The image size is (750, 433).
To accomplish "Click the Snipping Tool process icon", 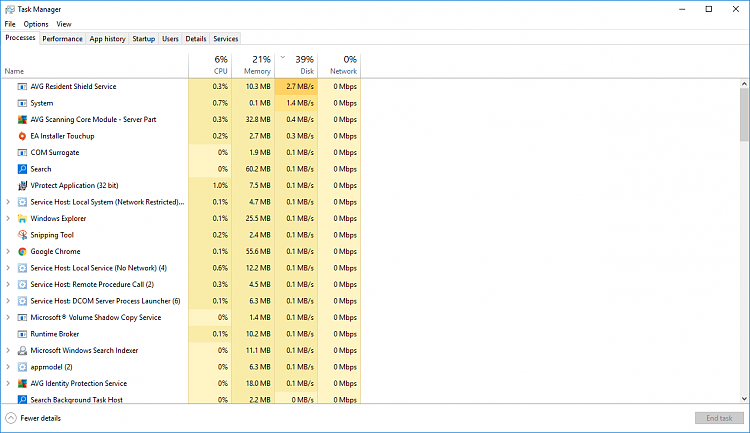I will tap(22, 235).
